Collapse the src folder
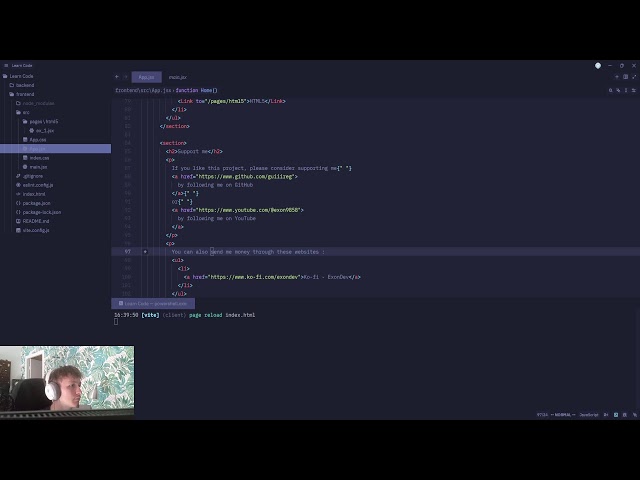This screenshot has height=480, width=640. 22,112
